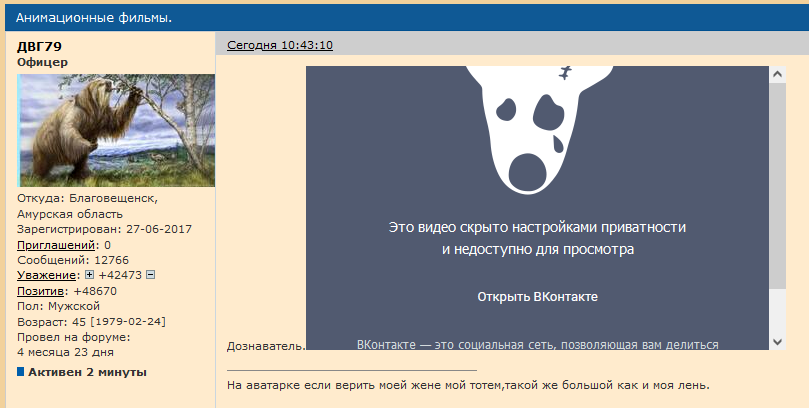This screenshot has width=809, height=408.
Task: Click the minus icon after +42473
Action: click(150, 275)
